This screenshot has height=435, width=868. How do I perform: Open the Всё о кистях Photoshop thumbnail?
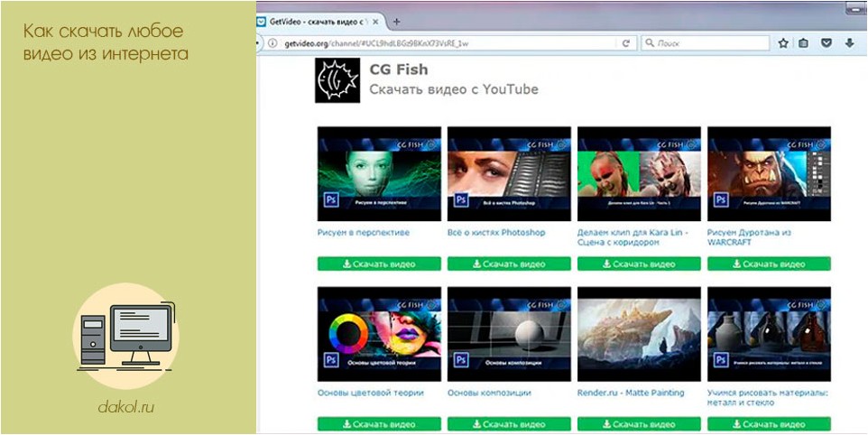[509, 174]
